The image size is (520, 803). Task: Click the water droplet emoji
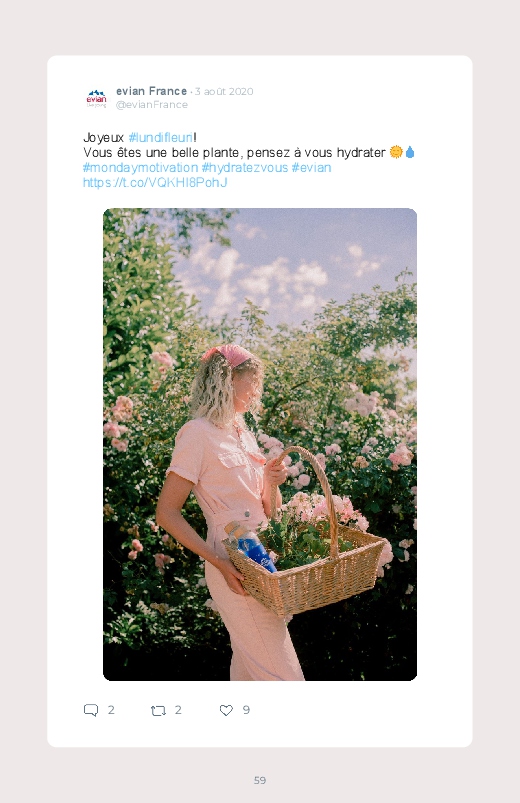click(410, 152)
